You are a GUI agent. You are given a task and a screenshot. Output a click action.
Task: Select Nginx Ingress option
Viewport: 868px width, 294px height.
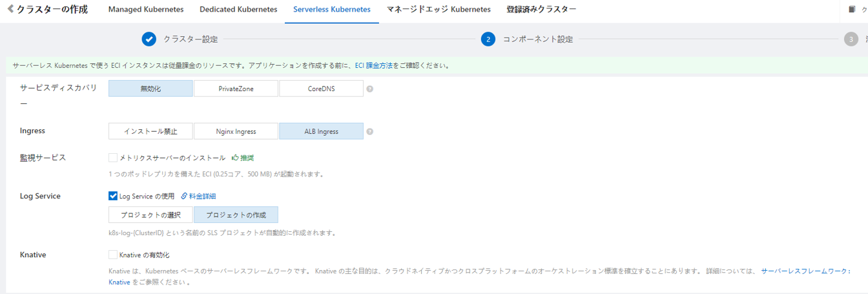click(236, 132)
